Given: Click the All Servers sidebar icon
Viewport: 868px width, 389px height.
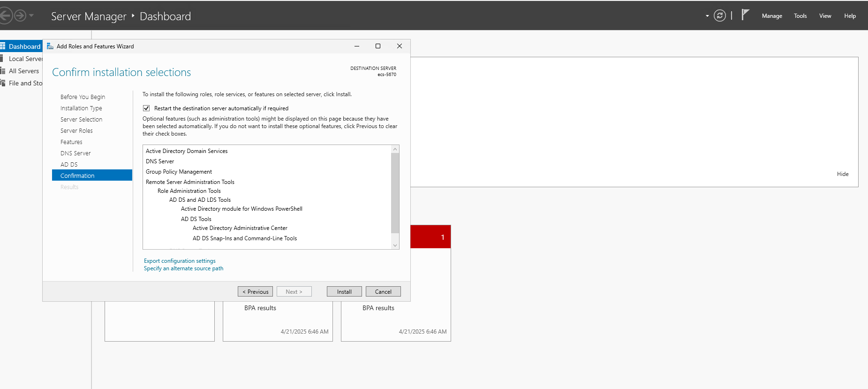Looking at the screenshot, I should coord(3,71).
